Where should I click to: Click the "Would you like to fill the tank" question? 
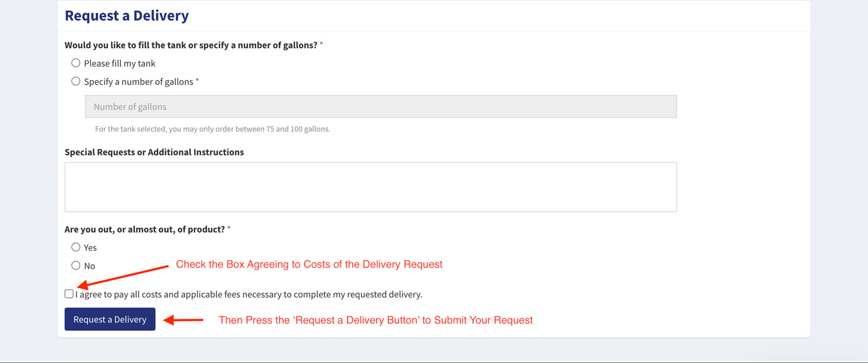tap(191, 45)
